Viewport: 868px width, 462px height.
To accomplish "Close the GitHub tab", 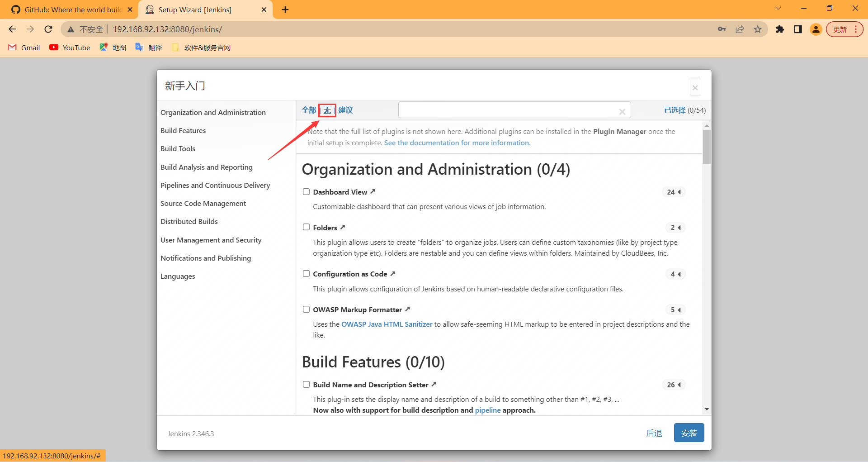I will click(130, 10).
